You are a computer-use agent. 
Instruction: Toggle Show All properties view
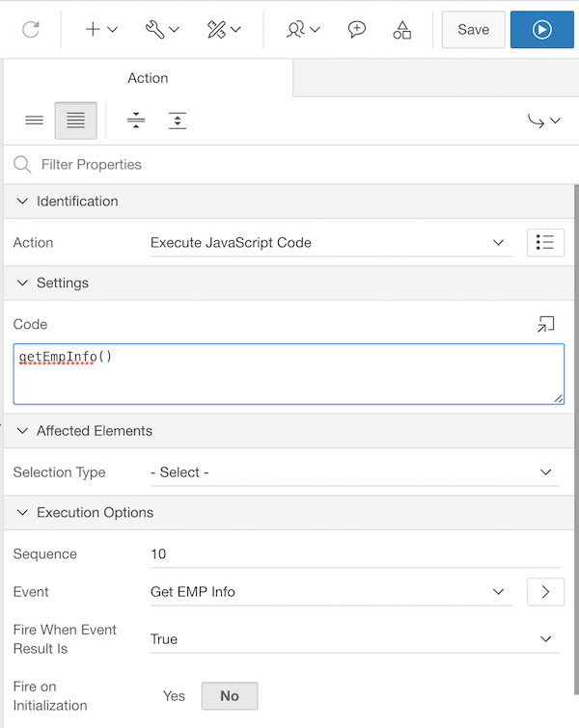click(x=75, y=121)
